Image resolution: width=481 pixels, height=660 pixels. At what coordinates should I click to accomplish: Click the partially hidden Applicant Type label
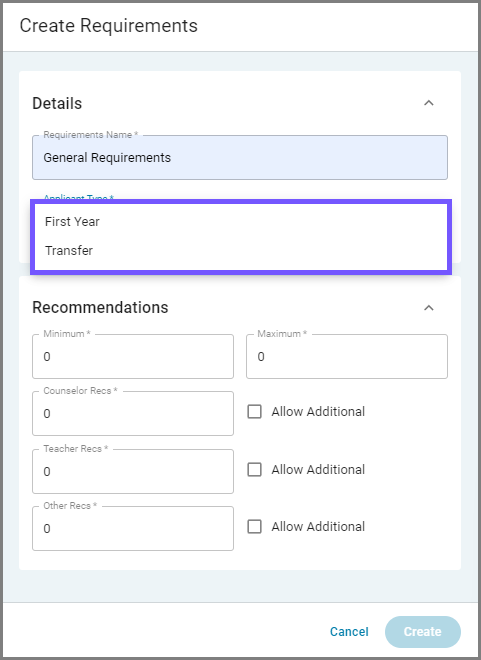79,198
